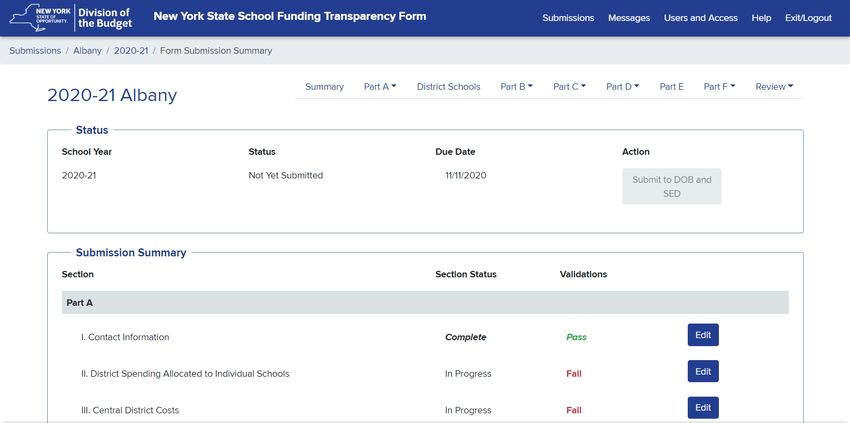850x423 pixels.
Task: Expand the Part B dropdown
Action: coord(517,87)
